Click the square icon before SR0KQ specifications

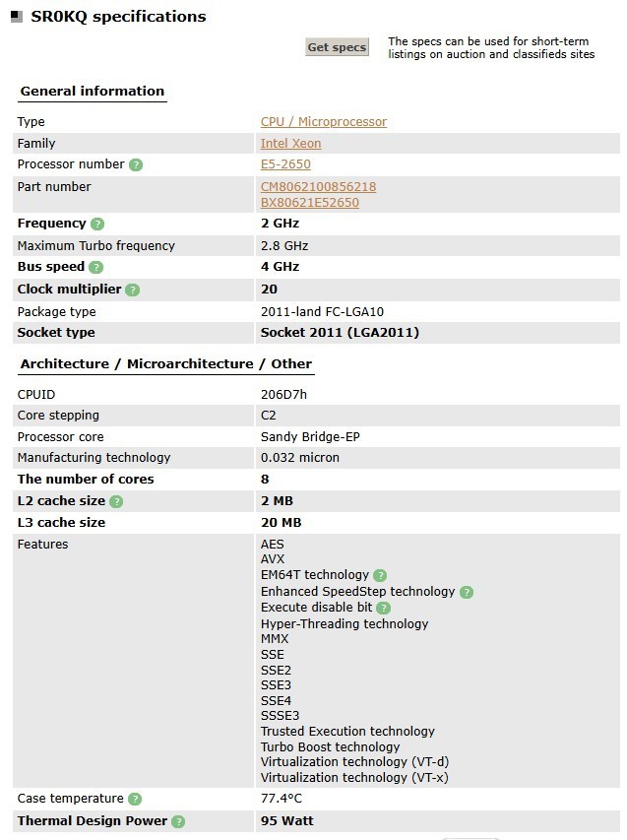(17, 17)
